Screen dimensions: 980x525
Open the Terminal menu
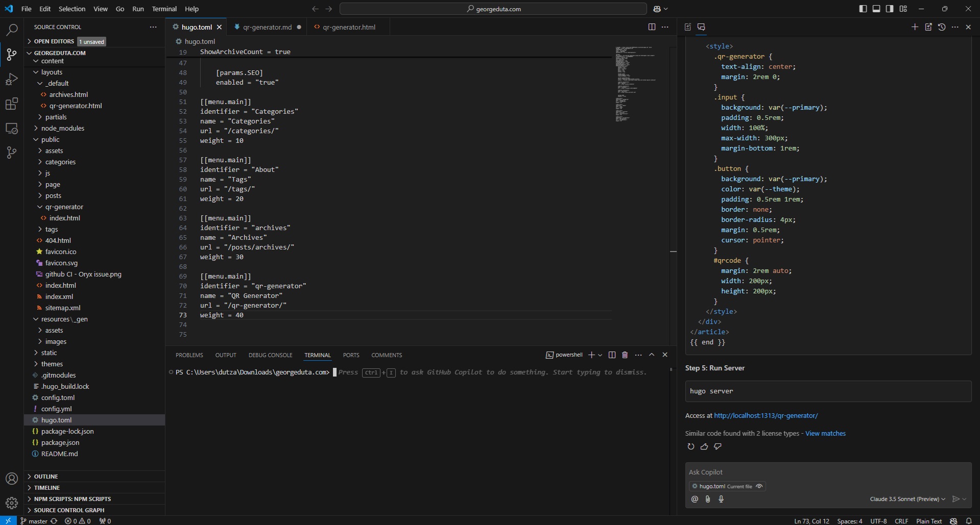(164, 9)
